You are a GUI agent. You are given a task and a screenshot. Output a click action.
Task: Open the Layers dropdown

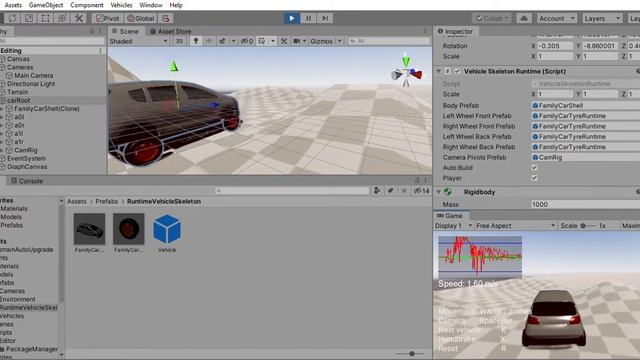pyautogui.click(x=602, y=18)
